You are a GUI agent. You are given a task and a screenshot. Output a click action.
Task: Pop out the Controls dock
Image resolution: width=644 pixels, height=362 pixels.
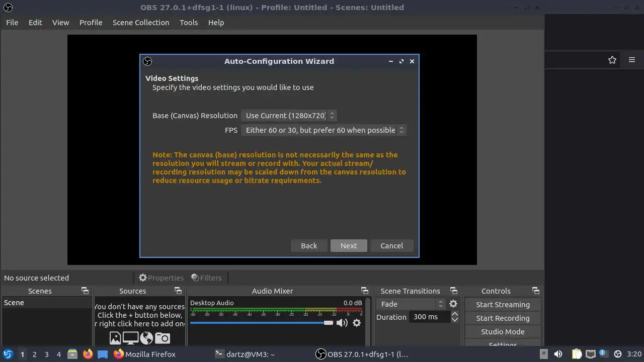click(x=536, y=291)
